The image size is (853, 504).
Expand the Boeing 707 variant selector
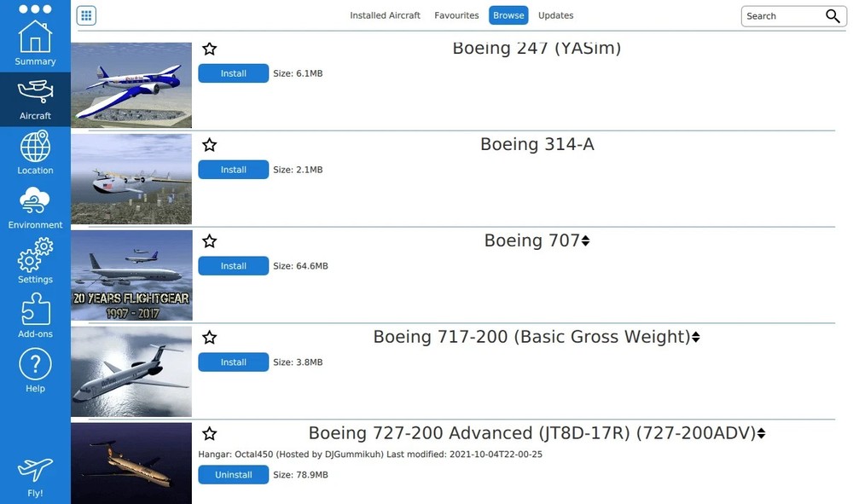click(585, 240)
